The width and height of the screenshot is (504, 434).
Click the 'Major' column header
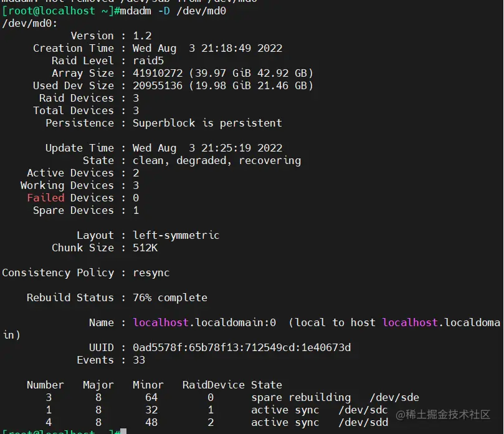(98, 385)
